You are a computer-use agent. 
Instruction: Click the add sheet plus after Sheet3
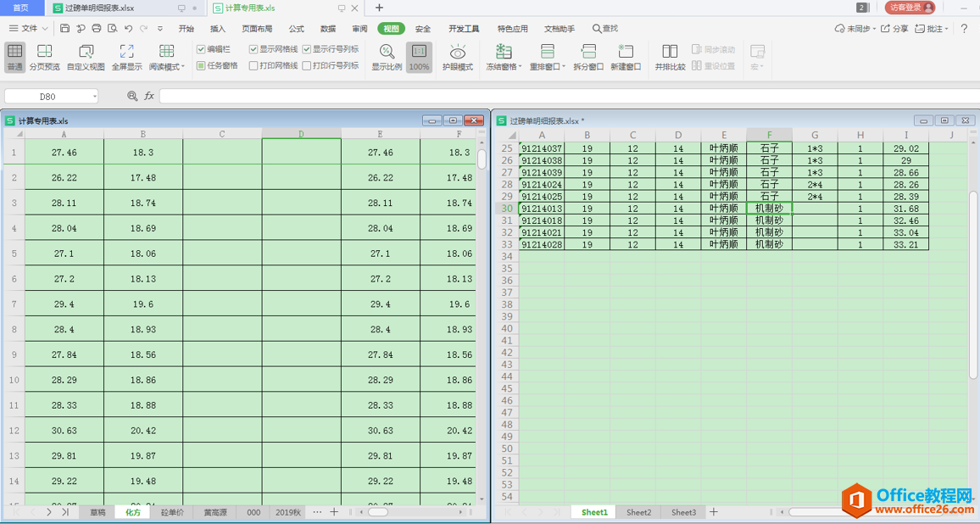[x=713, y=512]
